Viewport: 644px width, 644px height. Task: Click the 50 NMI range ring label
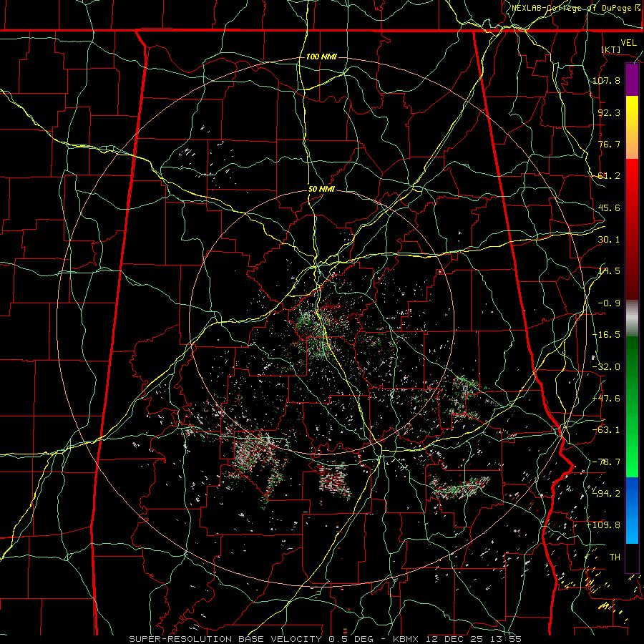pos(321,190)
